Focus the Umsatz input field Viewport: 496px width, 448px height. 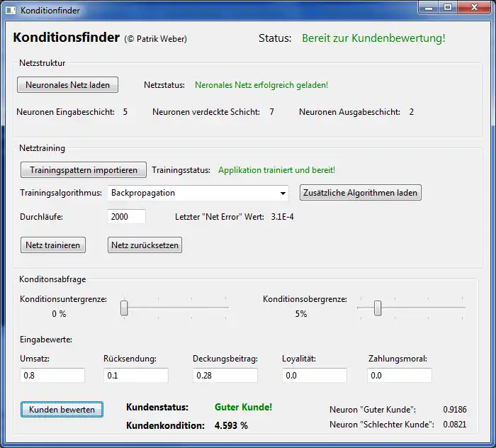coord(52,376)
